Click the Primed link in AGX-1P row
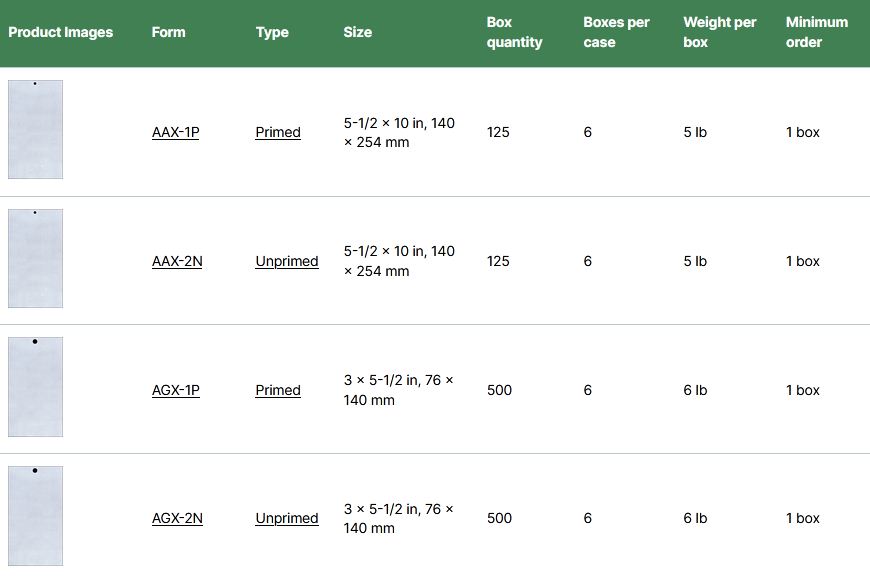The height and width of the screenshot is (576, 870). click(278, 390)
